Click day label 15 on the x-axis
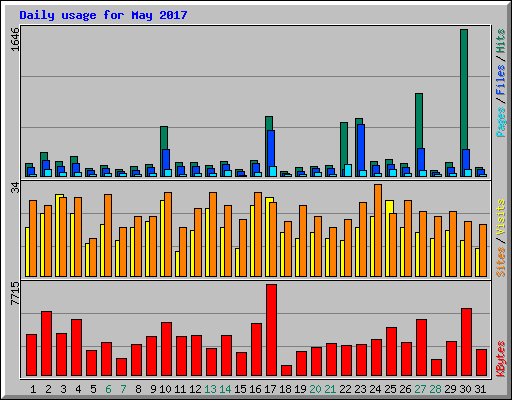Image resolution: width=512 pixels, height=400 pixels. 240,389
